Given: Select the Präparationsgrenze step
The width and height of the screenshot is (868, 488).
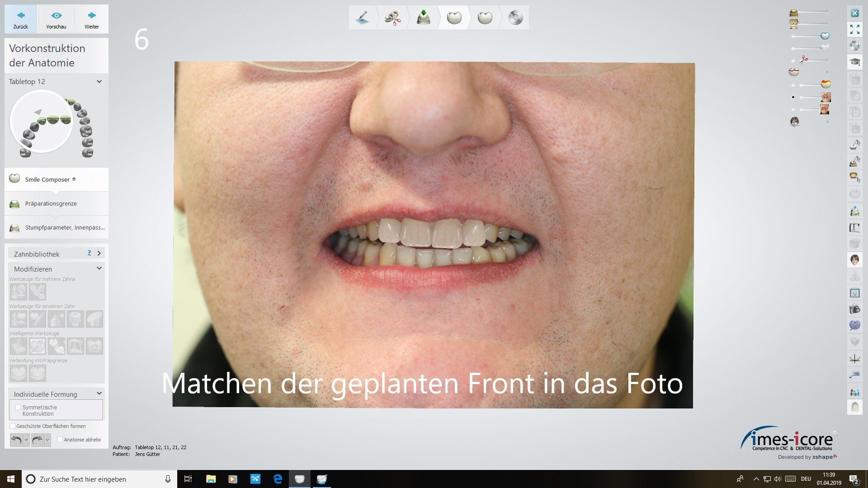Looking at the screenshot, I should pos(51,204).
